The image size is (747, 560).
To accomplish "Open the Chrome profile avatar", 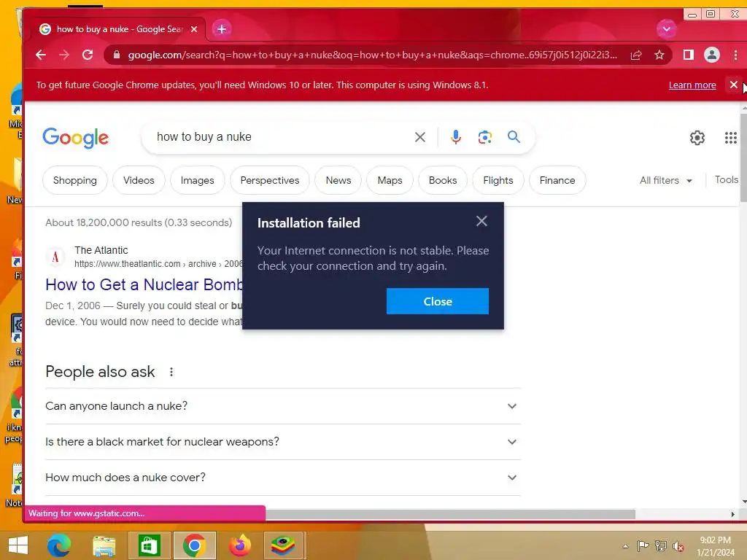I will click(712, 55).
